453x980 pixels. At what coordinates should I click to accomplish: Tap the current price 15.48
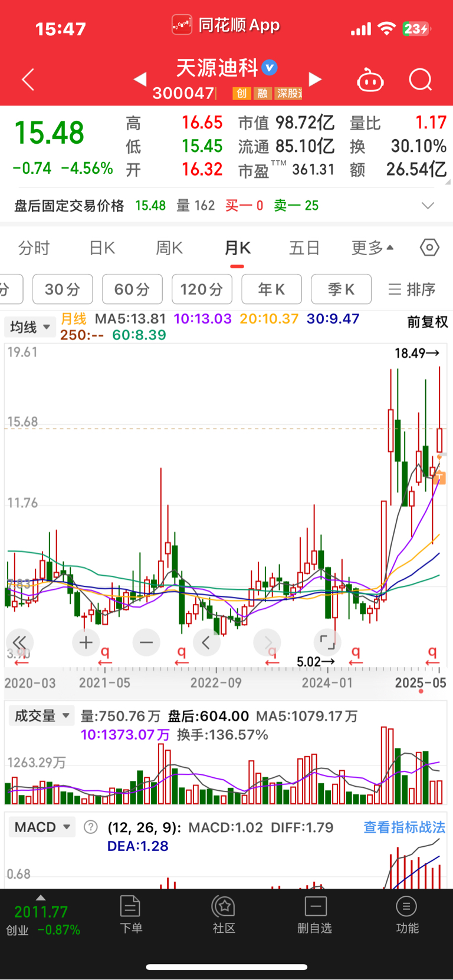tap(49, 133)
